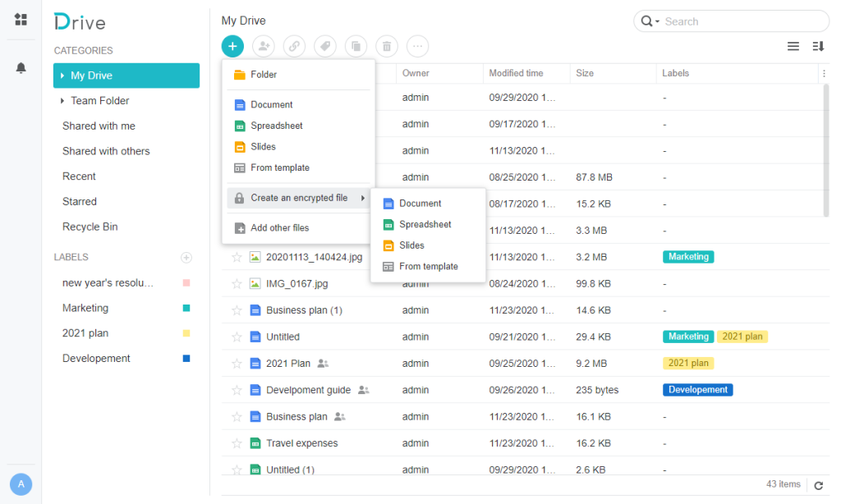Sort by Modified time column header
Viewport: 841px width, 504px height.
coord(526,73)
